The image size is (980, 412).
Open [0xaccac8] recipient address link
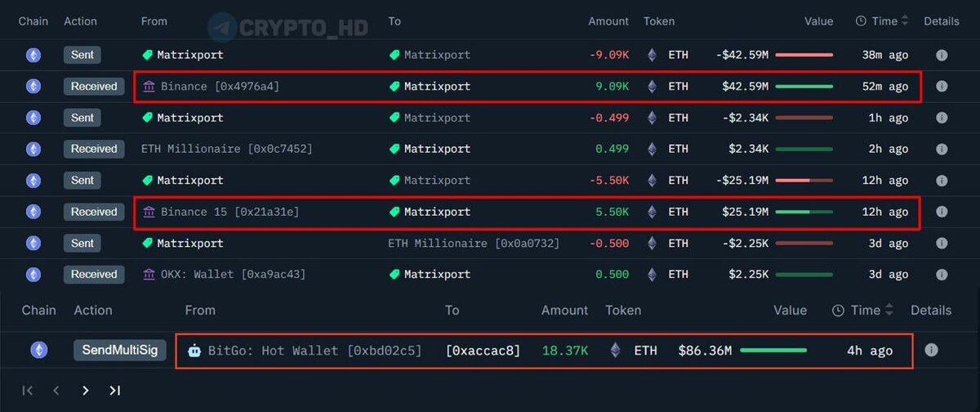483,350
